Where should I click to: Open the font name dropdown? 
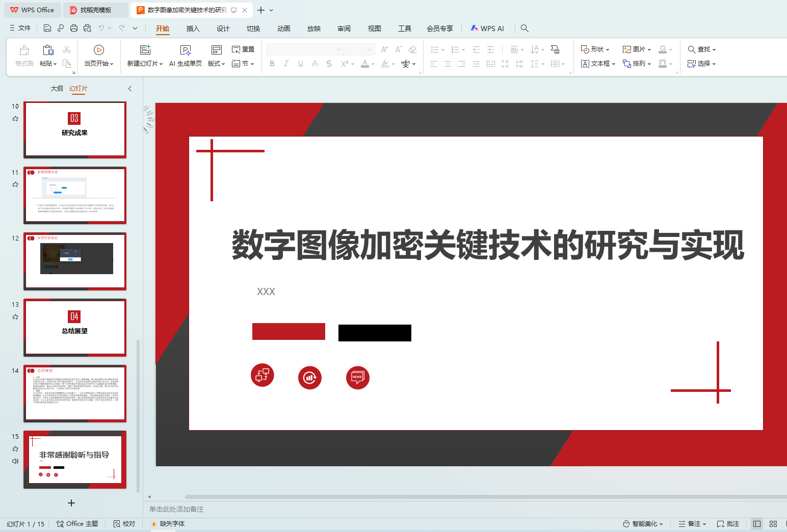tap(339, 49)
